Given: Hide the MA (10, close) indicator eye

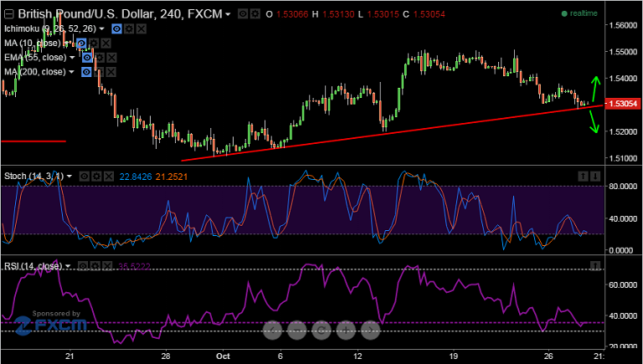Looking at the screenshot, I should tap(81, 43).
